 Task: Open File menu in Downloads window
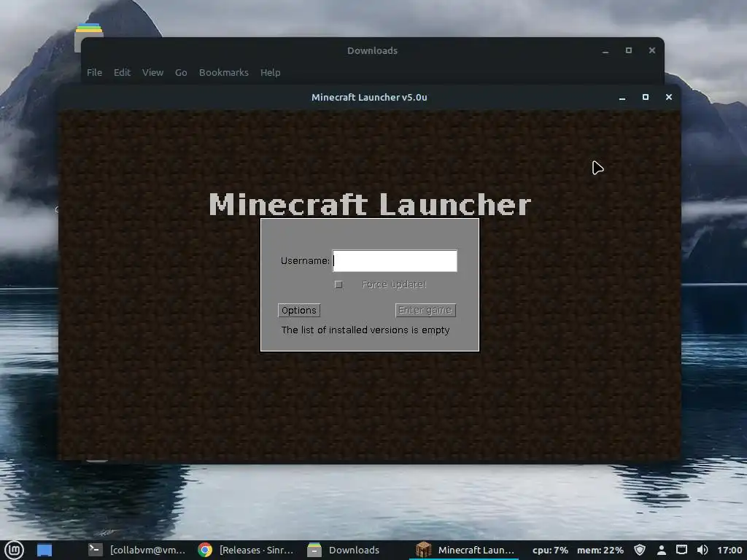94,72
